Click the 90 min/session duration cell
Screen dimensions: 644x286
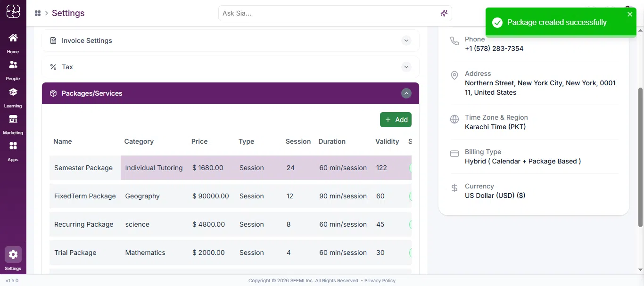(x=343, y=196)
